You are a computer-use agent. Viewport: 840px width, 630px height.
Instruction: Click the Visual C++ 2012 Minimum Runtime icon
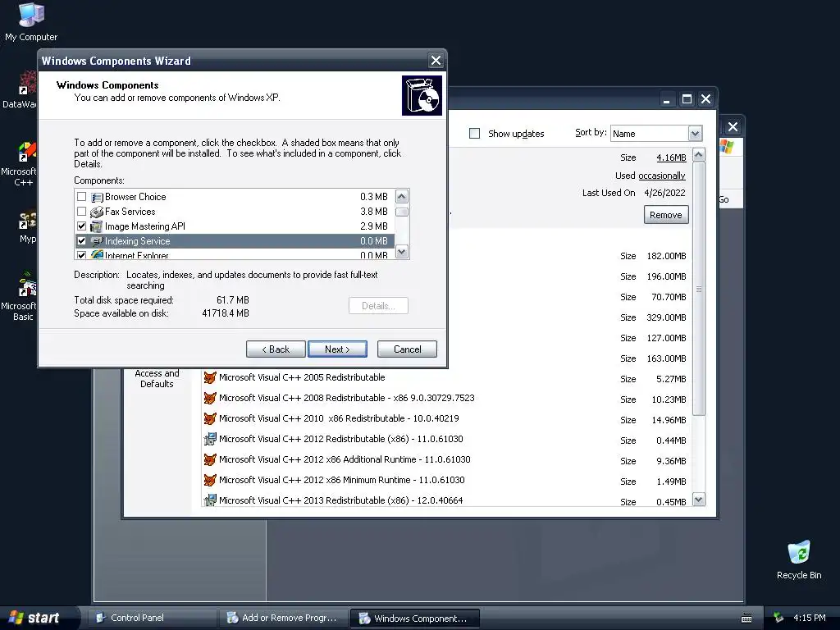(x=210, y=480)
